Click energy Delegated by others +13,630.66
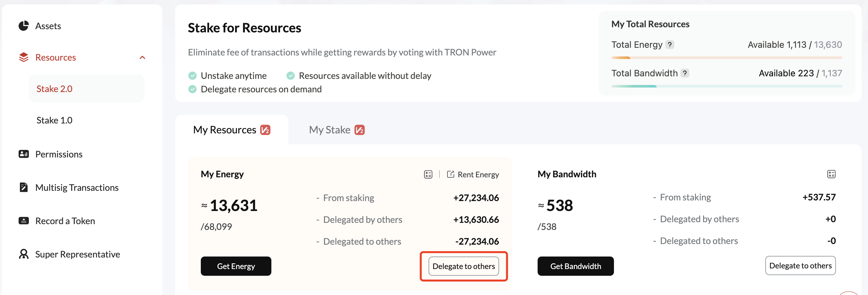868x295 pixels. (x=476, y=220)
